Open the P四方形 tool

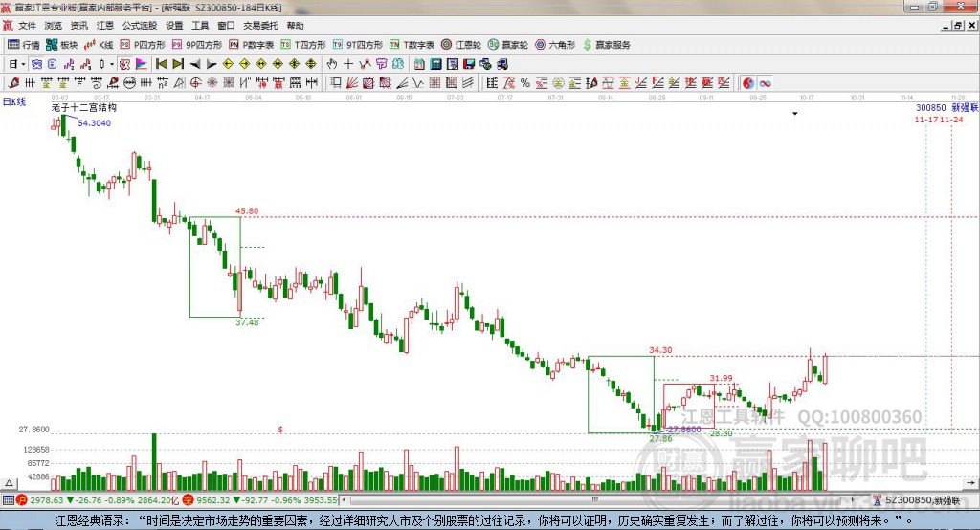click(x=143, y=45)
